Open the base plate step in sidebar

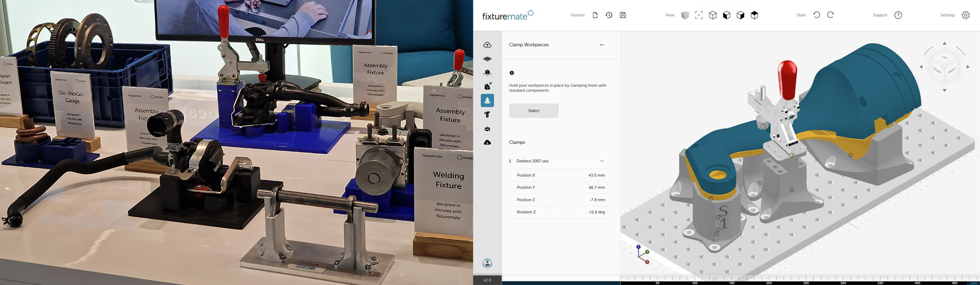[487, 59]
